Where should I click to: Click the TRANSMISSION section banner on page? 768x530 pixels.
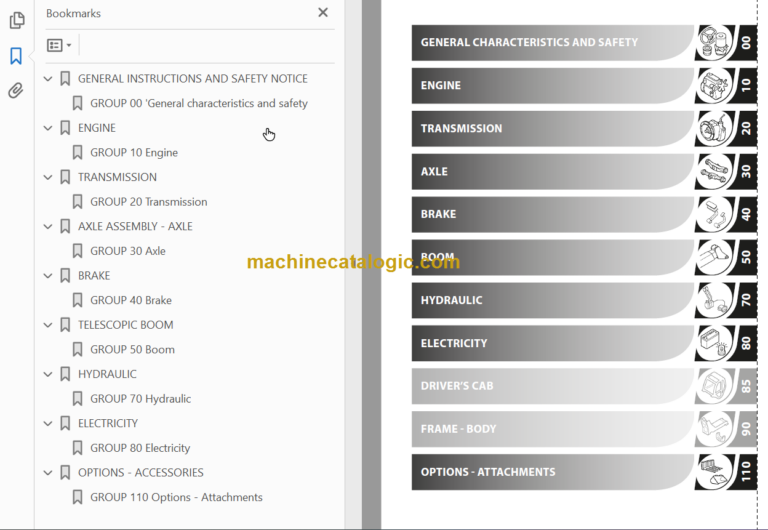point(552,128)
